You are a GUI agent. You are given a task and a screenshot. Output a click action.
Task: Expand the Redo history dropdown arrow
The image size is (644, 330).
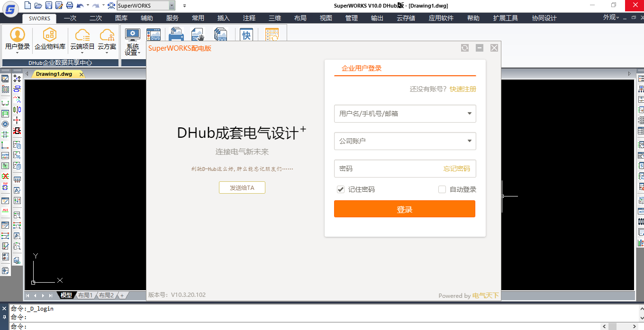[103, 5]
